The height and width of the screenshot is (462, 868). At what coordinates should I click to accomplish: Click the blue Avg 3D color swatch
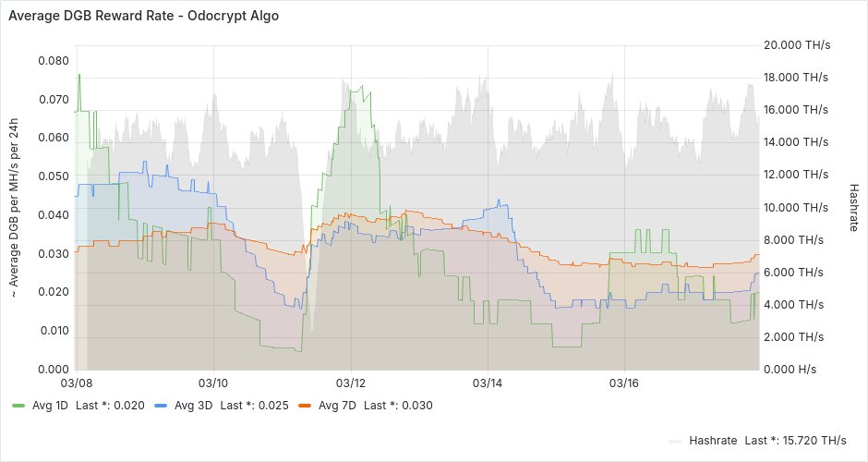[162, 405]
